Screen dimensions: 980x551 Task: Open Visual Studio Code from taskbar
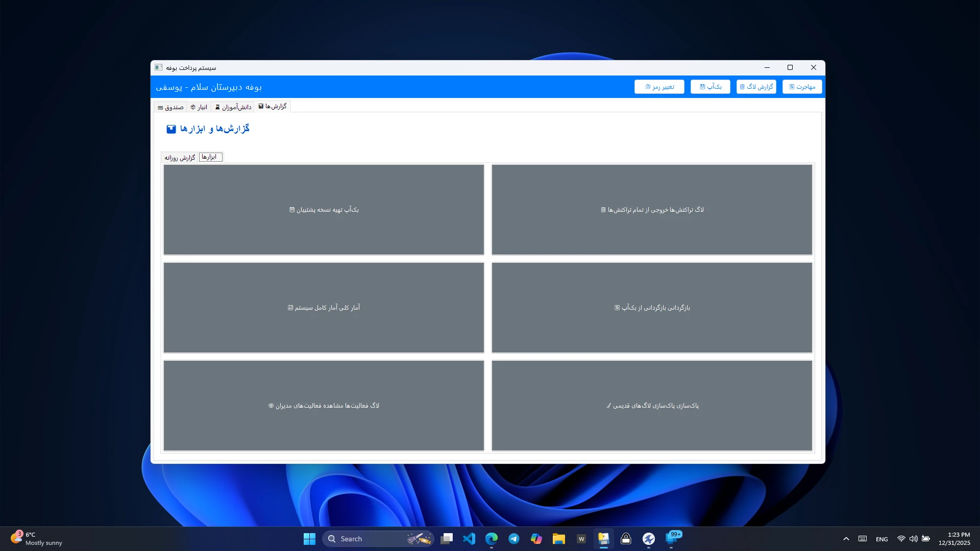(469, 539)
